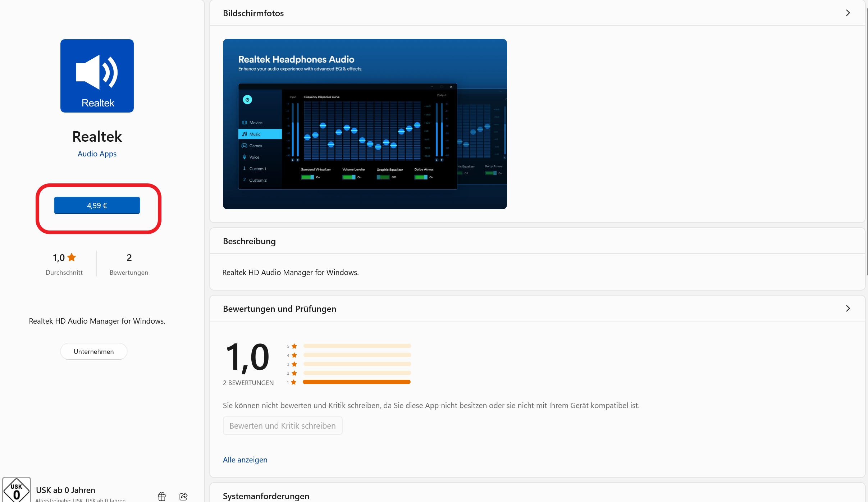Buy the app with the 4,99 € button
The width and height of the screenshot is (868, 502).
coord(97,205)
